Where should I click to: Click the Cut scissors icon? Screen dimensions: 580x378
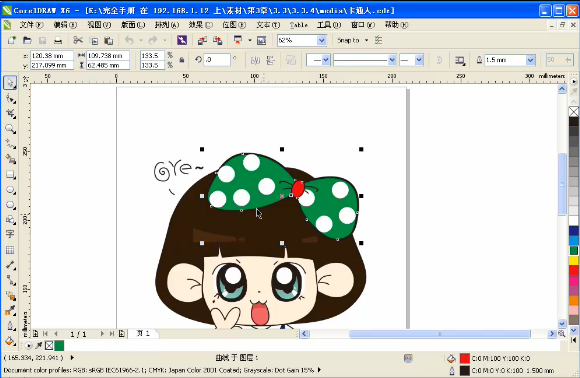pos(78,40)
